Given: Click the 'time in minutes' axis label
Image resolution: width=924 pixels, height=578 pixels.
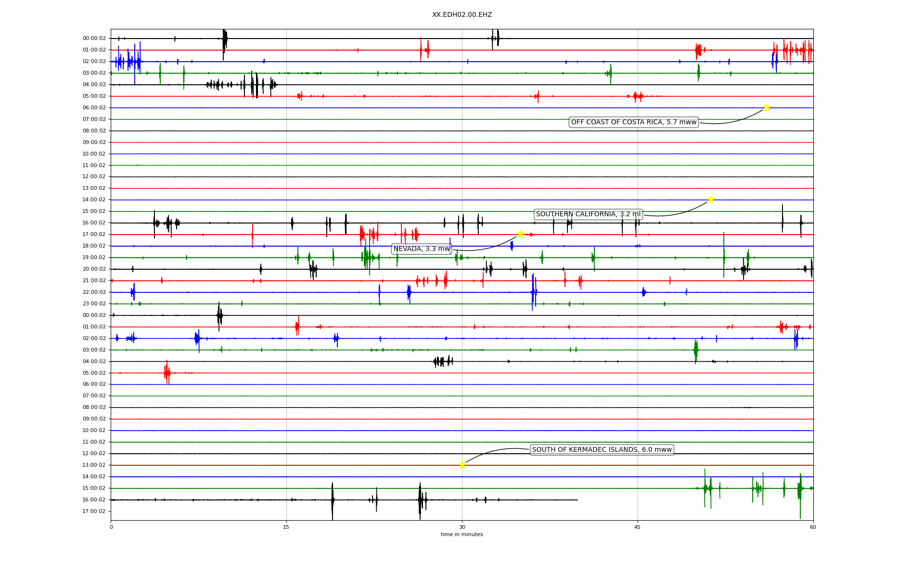Looking at the screenshot, I should (x=462, y=535).
